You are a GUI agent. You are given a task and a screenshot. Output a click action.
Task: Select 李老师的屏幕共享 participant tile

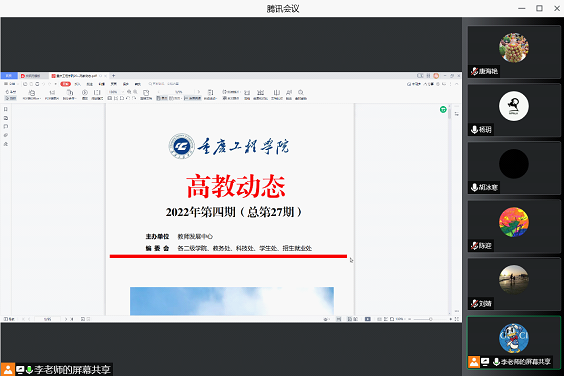(x=513, y=343)
